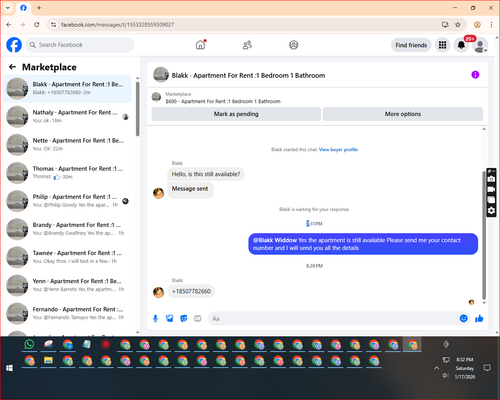The image size is (500, 400).
Task: Send a thumbs up like
Action: tap(479, 318)
